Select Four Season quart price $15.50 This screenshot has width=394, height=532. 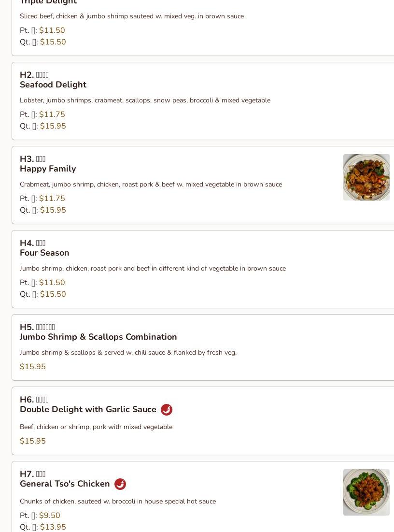(53, 294)
